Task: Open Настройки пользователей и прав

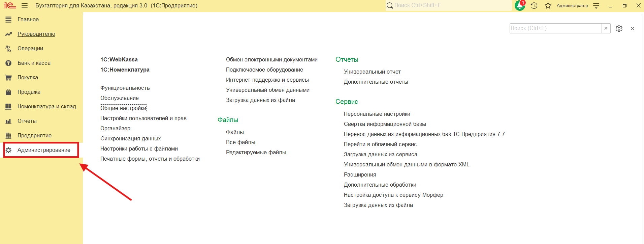Action: [x=143, y=118]
